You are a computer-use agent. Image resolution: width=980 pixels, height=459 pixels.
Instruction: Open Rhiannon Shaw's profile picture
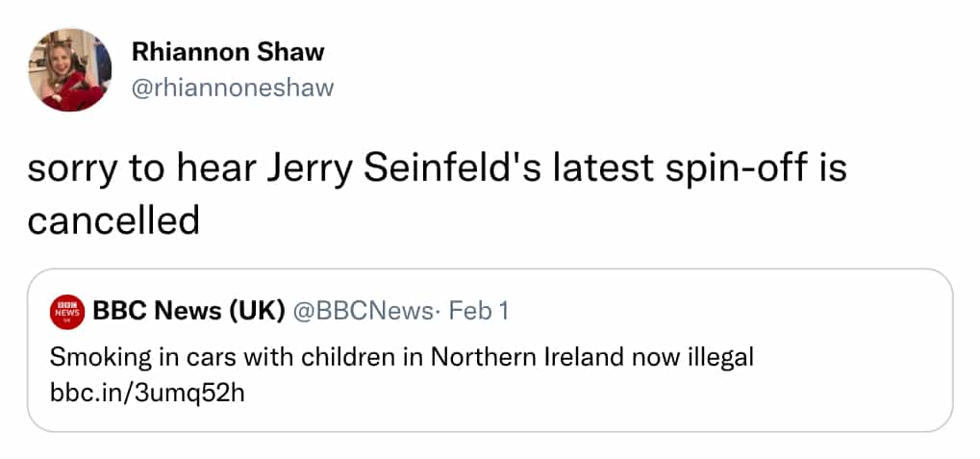click(x=70, y=70)
